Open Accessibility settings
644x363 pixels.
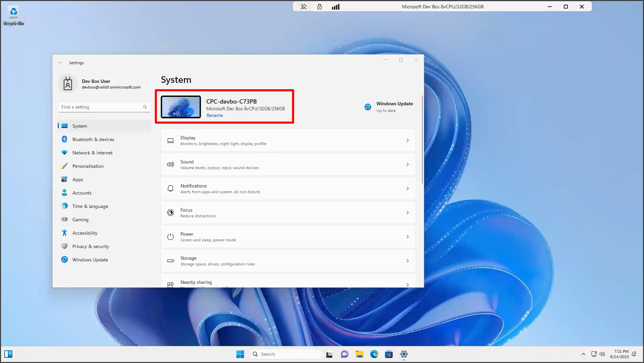click(x=104, y=233)
